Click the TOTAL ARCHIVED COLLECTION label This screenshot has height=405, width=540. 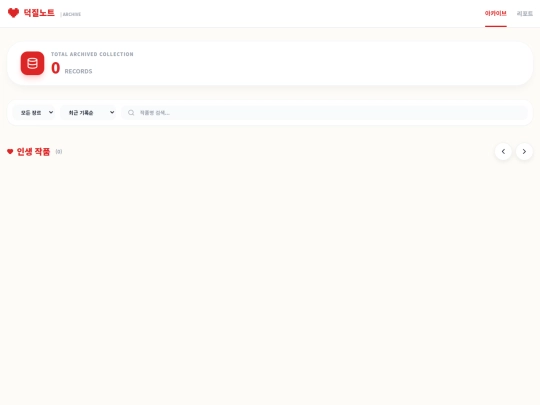coord(92,54)
